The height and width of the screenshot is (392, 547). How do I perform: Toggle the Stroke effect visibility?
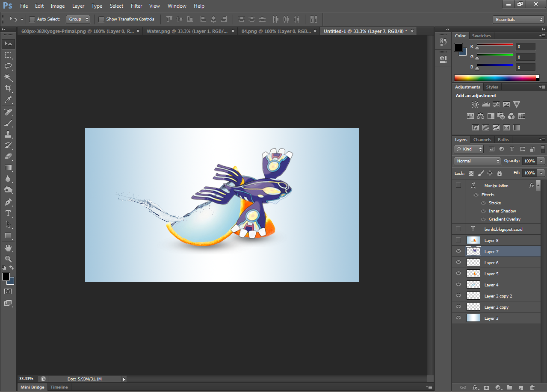[x=483, y=203]
